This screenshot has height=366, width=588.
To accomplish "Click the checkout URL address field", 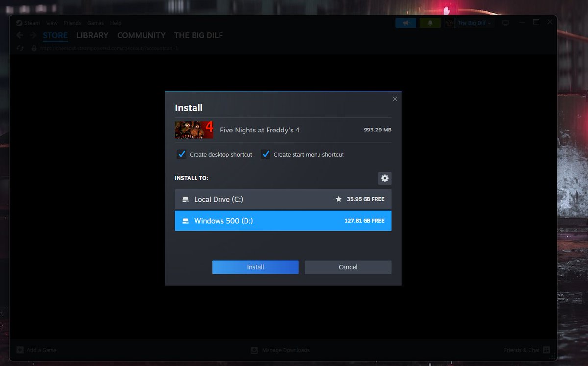I will (109, 48).
